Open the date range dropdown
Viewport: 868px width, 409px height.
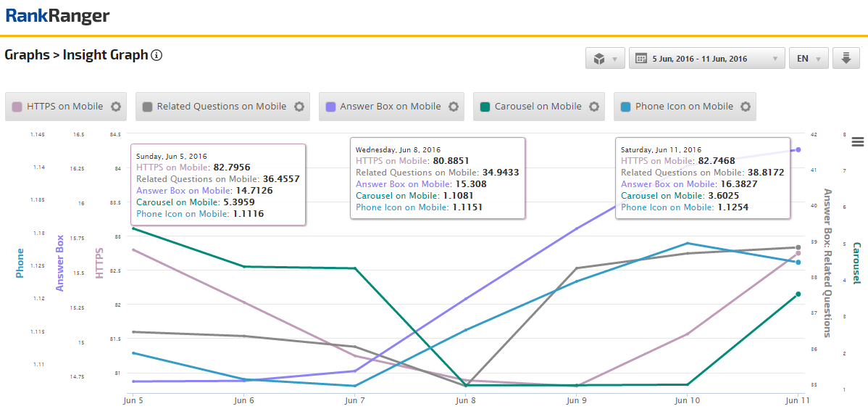click(706, 59)
